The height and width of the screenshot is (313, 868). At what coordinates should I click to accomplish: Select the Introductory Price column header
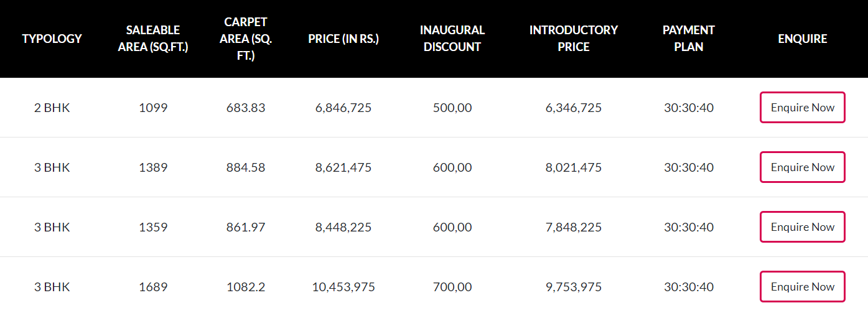tap(574, 39)
